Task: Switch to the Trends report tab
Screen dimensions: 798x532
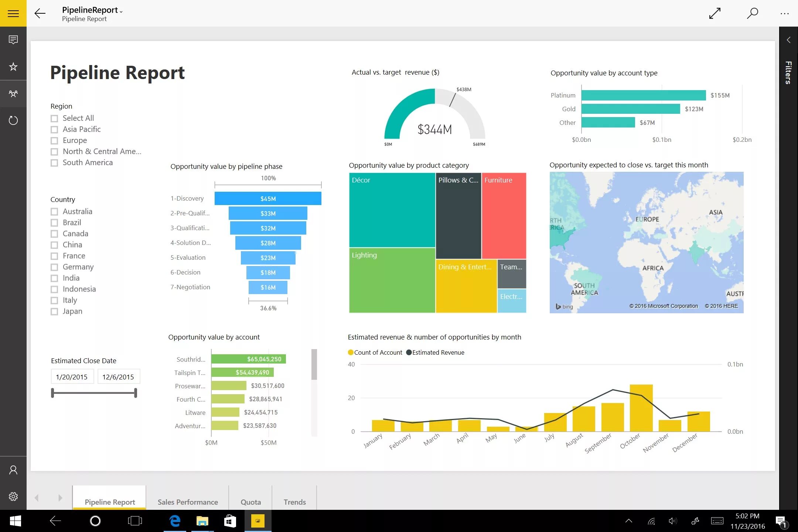Action: (x=294, y=502)
